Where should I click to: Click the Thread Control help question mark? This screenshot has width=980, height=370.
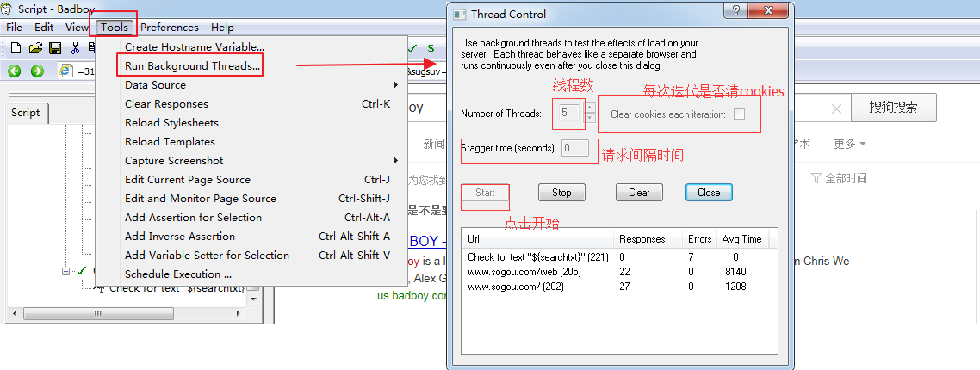click(x=735, y=12)
